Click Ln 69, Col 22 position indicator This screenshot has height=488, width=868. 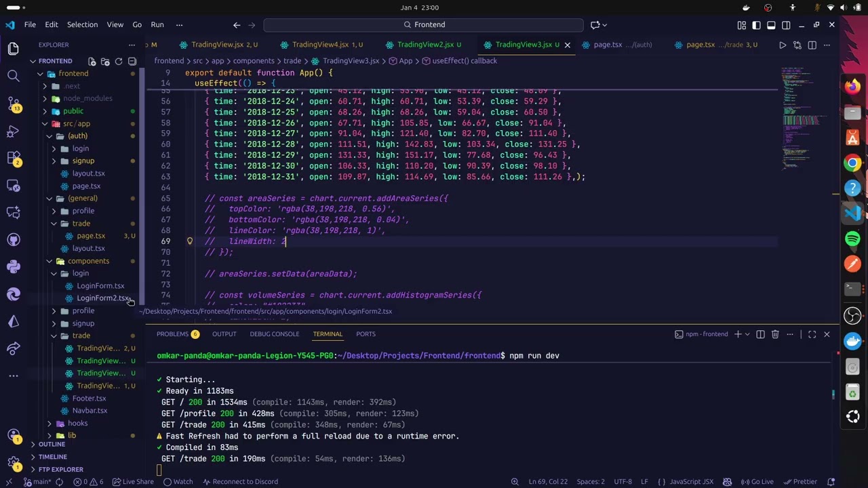[548, 482]
